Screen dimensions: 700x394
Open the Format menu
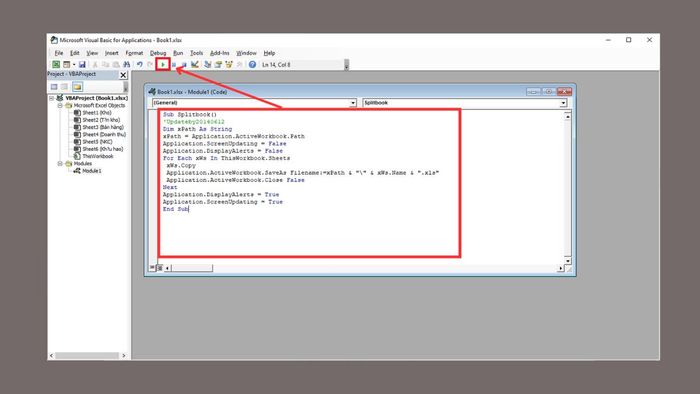134,53
